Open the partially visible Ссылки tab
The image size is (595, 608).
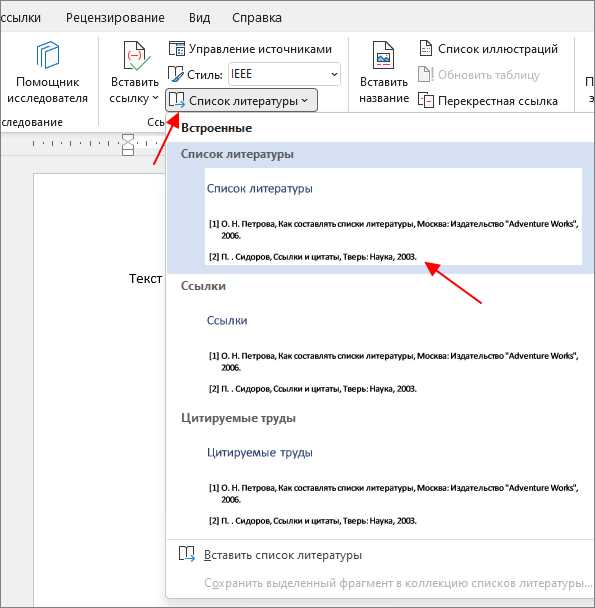(20, 18)
